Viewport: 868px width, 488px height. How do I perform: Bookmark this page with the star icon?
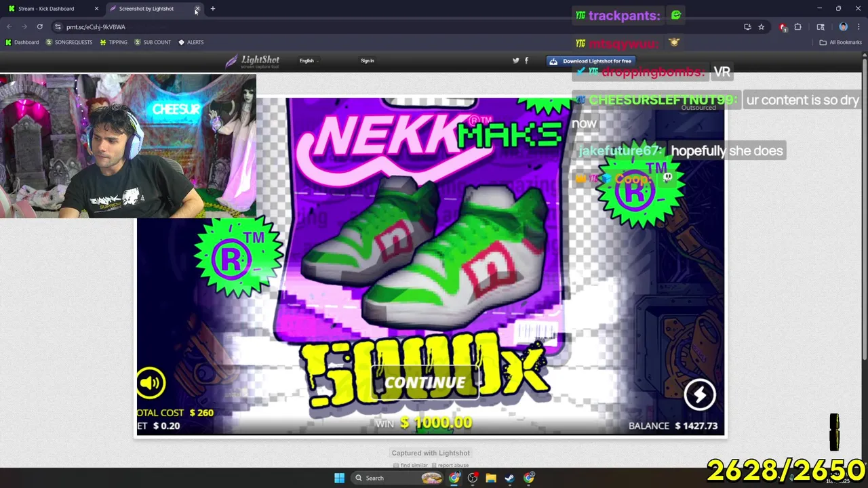[x=762, y=27]
